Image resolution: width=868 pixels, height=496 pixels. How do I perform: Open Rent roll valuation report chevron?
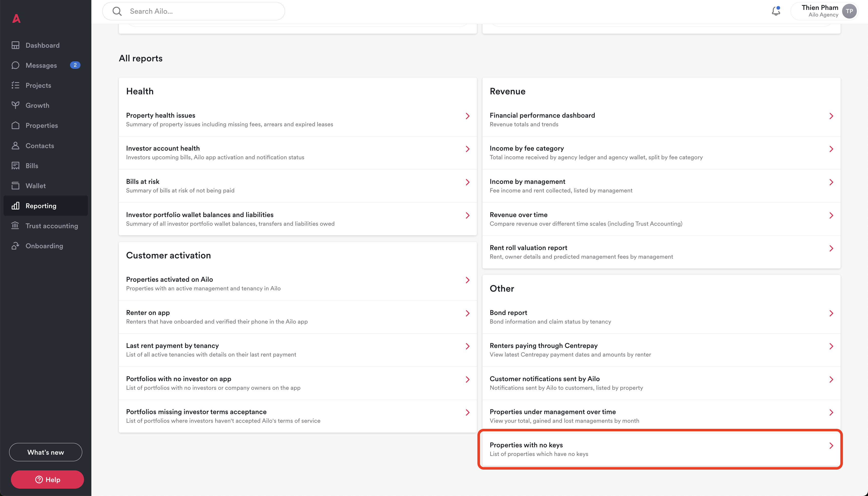831,248
